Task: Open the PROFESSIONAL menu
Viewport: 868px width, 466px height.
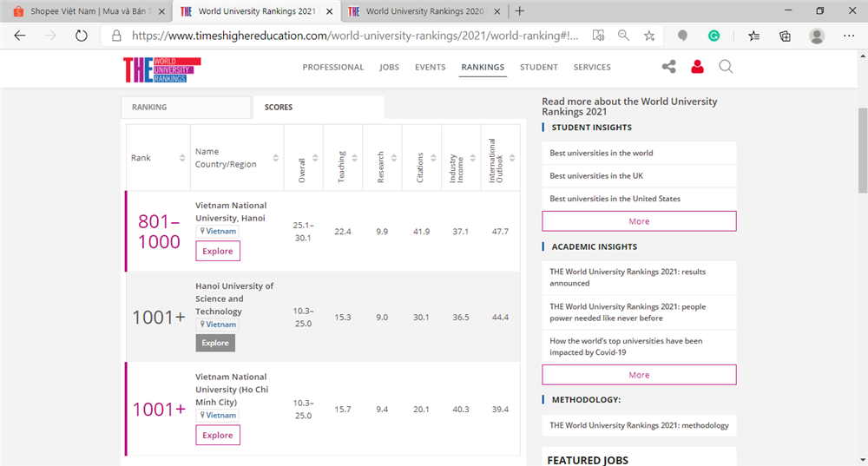Action: [332, 67]
